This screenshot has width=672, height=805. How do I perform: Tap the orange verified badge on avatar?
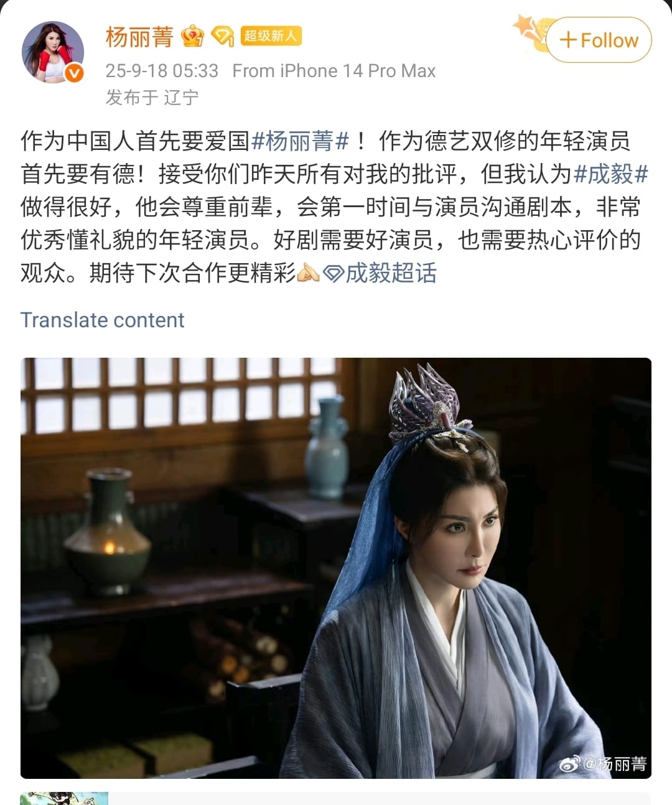point(74,73)
